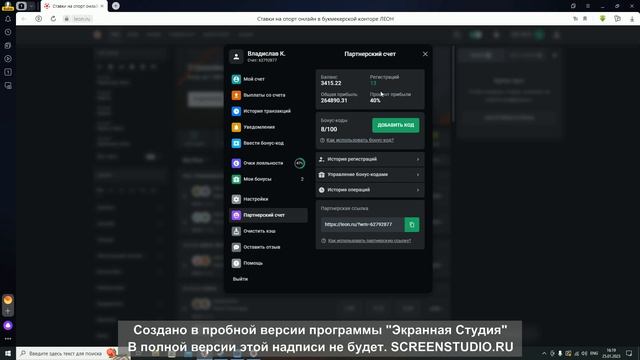Open Уведомления menu item

coord(269,127)
